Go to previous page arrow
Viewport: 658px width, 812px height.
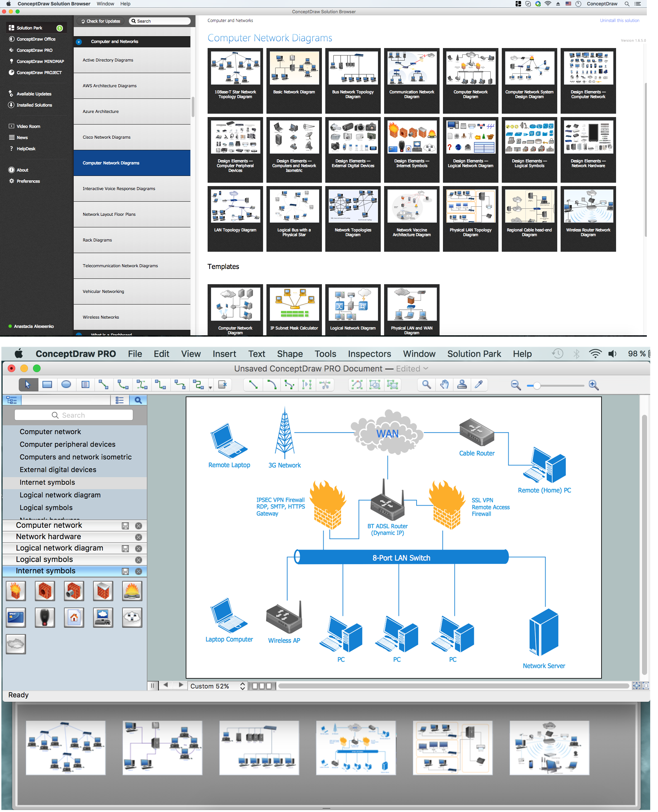[x=165, y=685]
